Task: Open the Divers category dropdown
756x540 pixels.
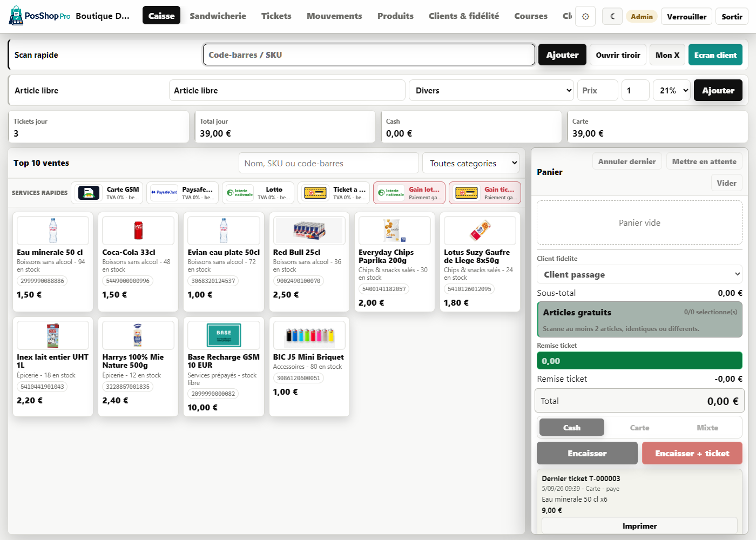Action: pyautogui.click(x=492, y=90)
